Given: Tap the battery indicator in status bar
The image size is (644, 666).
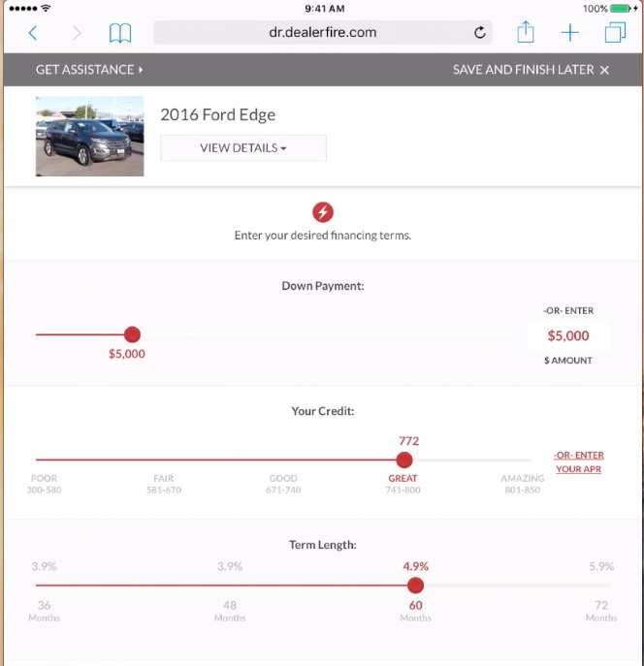Looking at the screenshot, I should (x=621, y=8).
